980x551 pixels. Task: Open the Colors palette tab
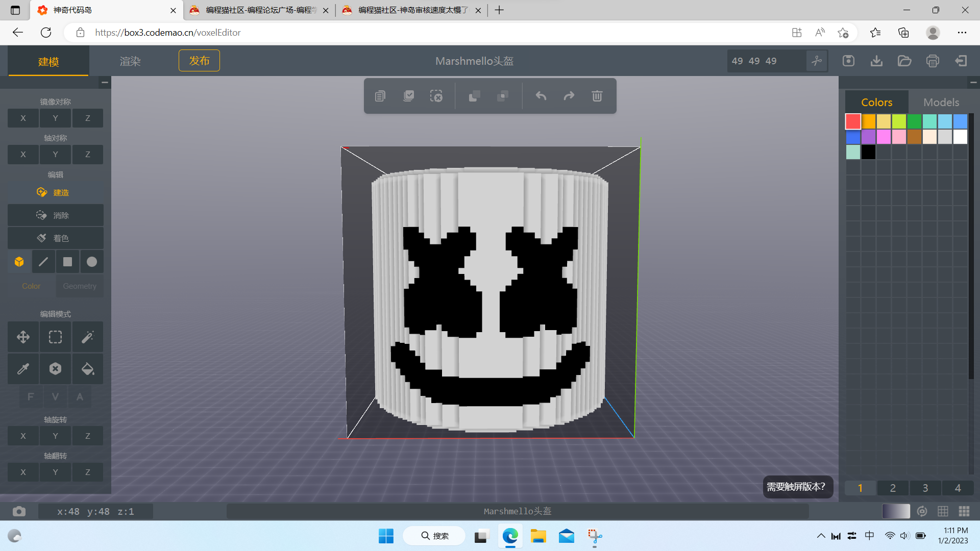pyautogui.click(x=876, y=102)
